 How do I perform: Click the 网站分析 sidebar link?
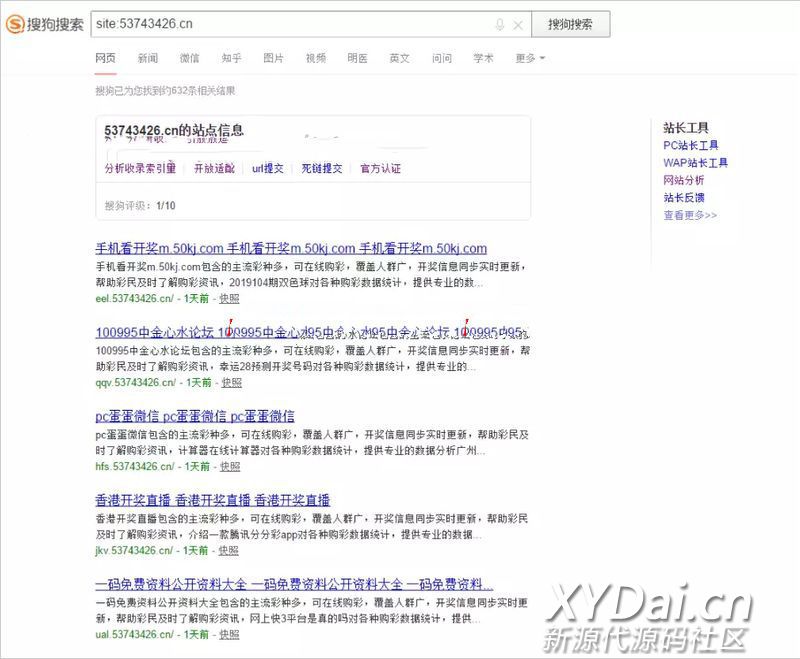(x=684, y=180)
